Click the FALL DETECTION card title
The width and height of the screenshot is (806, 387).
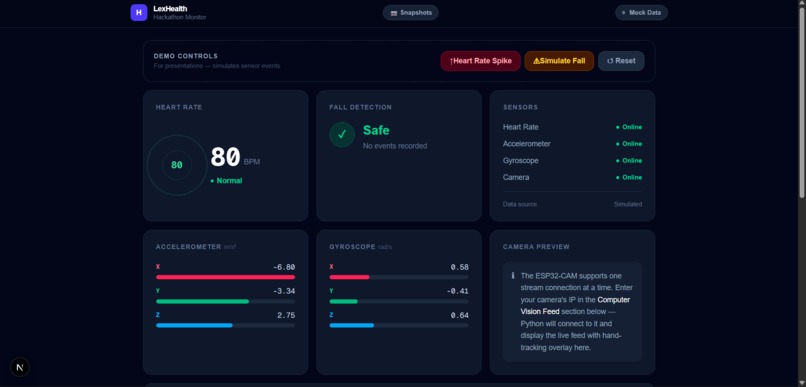pos(360,107)
